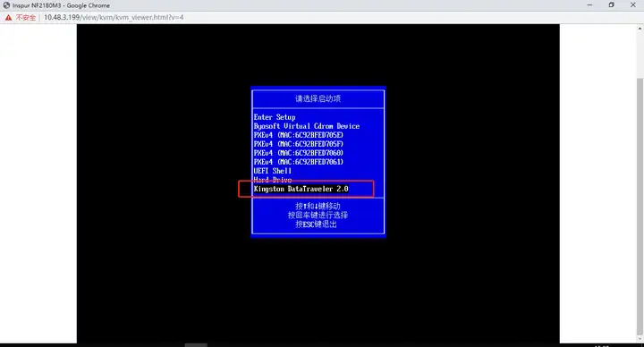Click the scrollbar up arrow

640,29
